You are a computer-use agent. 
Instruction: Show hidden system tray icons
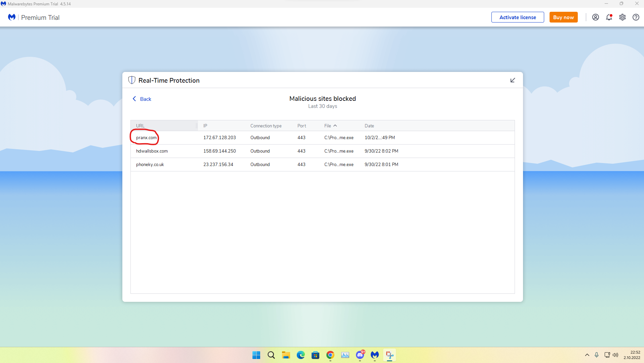coord(587,355)
